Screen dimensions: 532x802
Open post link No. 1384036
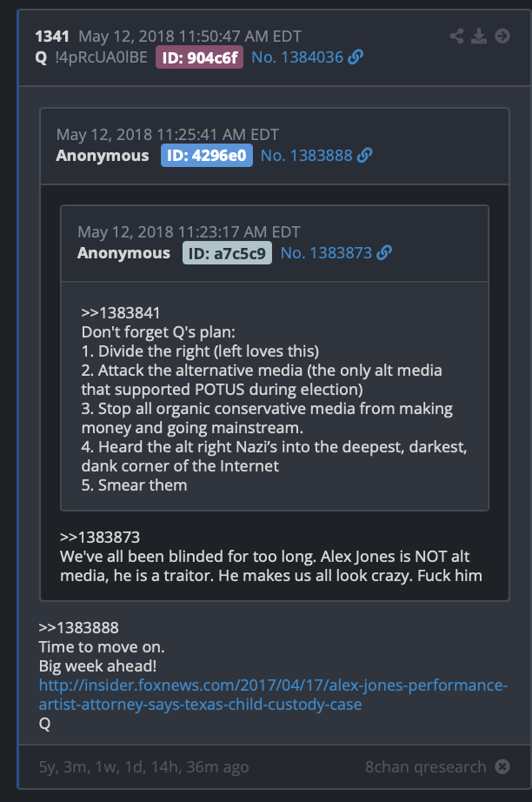(297, 57)
